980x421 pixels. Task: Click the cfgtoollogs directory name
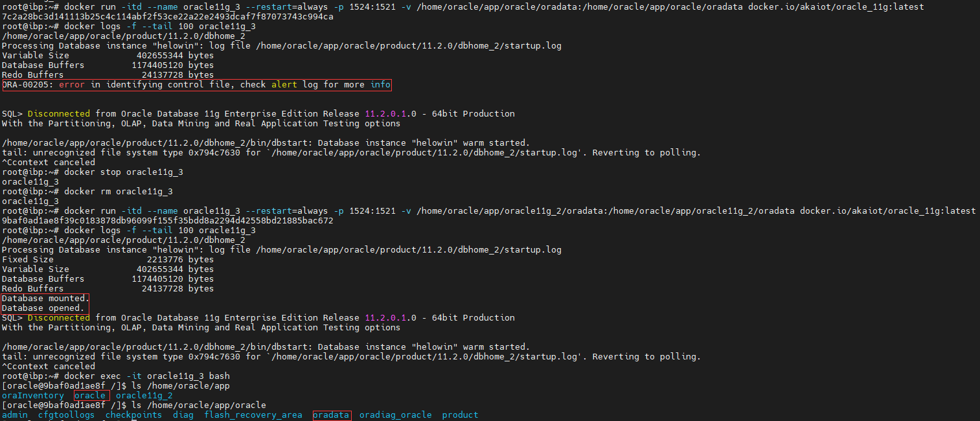[66, 415]
